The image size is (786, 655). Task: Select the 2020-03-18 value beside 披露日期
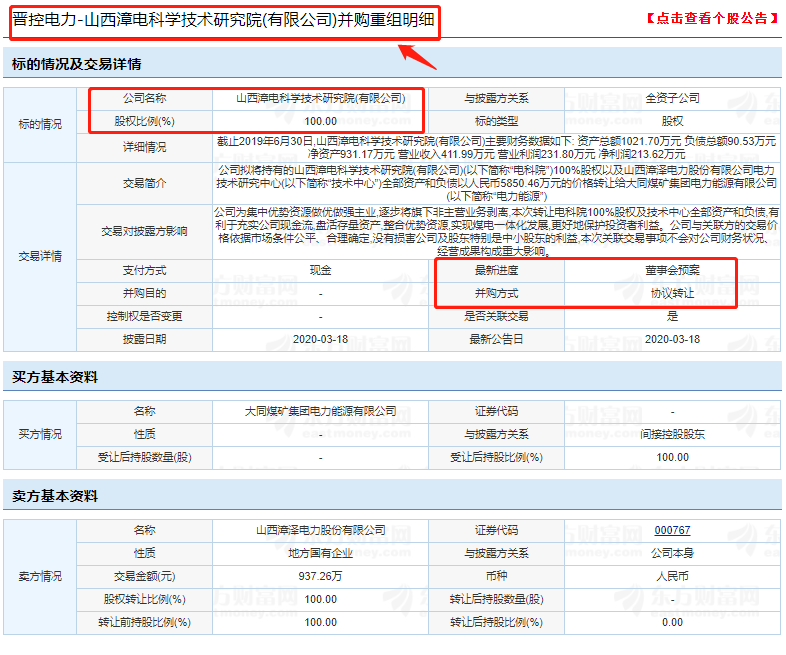pyautogui.click(x=321, y=340)
